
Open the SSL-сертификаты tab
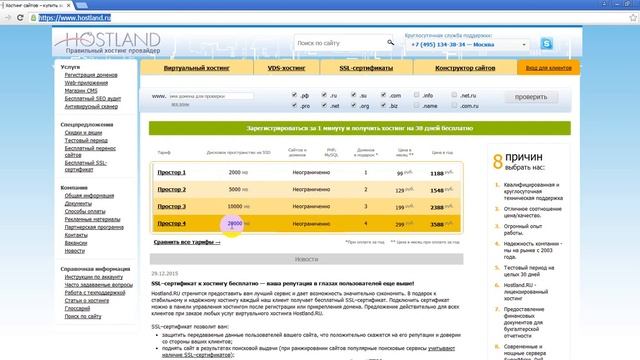[366, 68]
